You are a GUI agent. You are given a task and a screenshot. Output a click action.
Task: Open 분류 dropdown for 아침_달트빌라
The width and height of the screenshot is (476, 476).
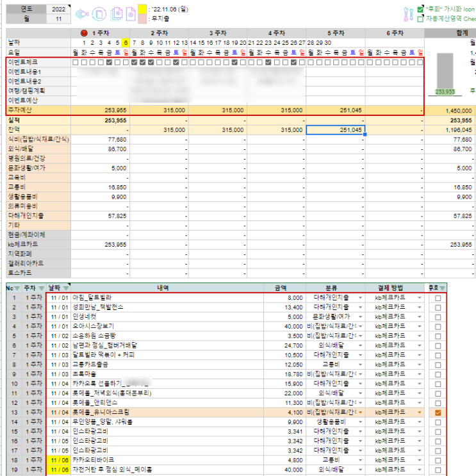[360, 298]
